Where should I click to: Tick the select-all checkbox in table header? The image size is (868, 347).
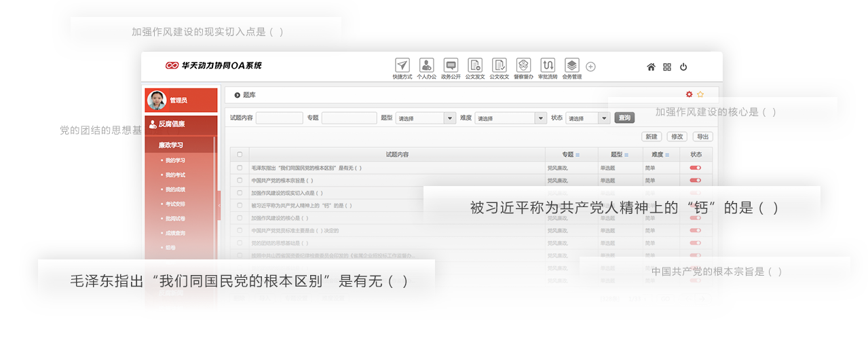click(x=240, y=155)
